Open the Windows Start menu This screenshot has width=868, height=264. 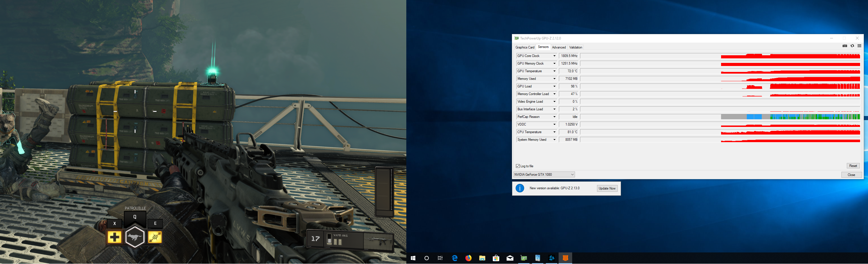[413, 258]
